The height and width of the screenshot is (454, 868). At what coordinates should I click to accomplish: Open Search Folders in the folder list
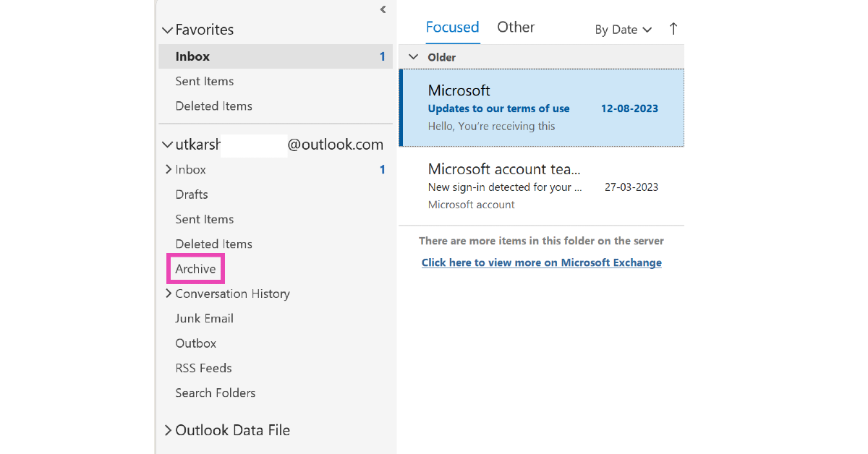point(215,393)
